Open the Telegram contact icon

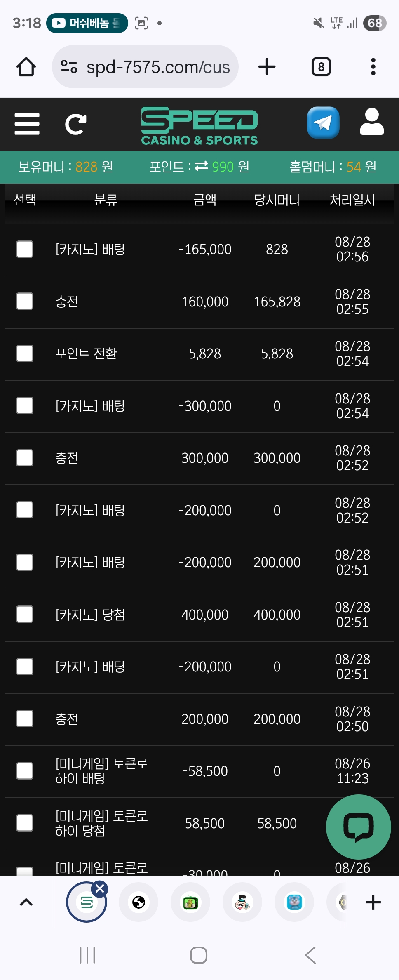[323, 123]
